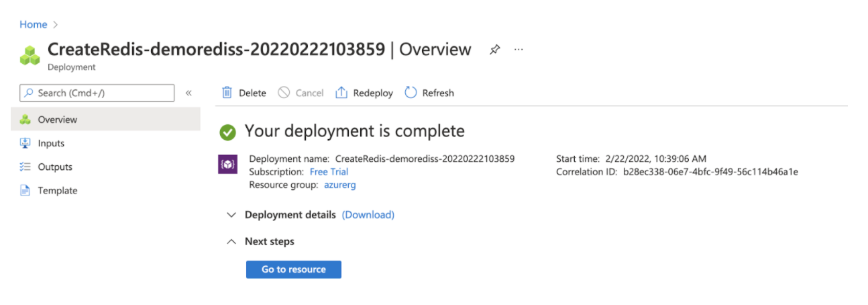Click the Deployment details heading
The height and width of the screenshot is (305, 868).
point(290,215)
